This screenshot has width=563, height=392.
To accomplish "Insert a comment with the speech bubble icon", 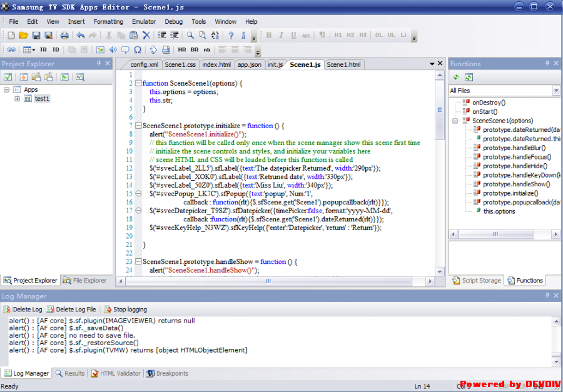I will [125, 49].
